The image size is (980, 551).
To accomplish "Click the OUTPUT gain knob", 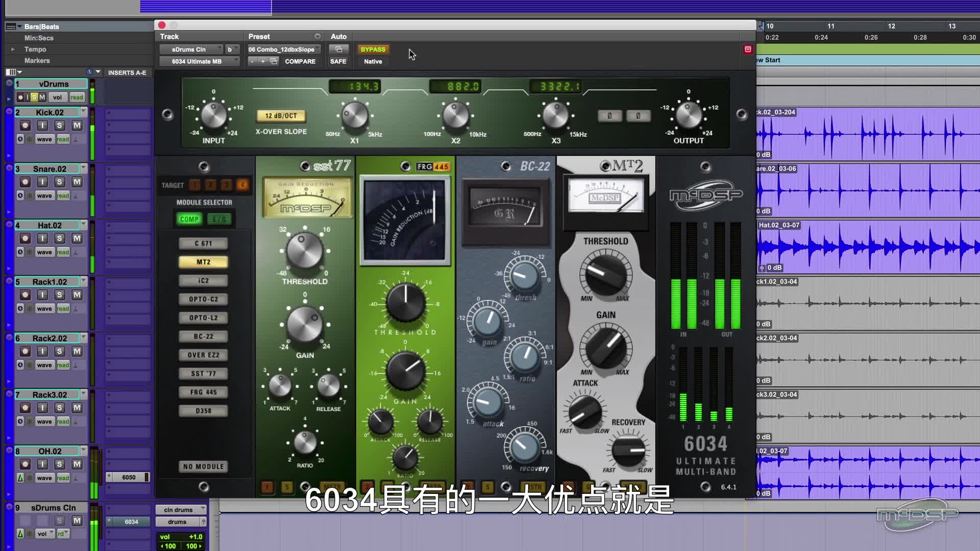I will click(x=689, y=114).
